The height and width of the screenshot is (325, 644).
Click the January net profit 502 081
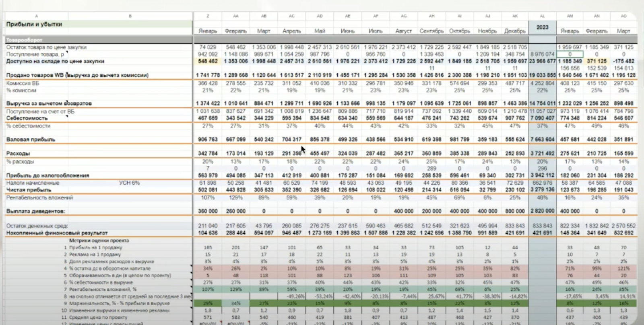tap(208, 190)
